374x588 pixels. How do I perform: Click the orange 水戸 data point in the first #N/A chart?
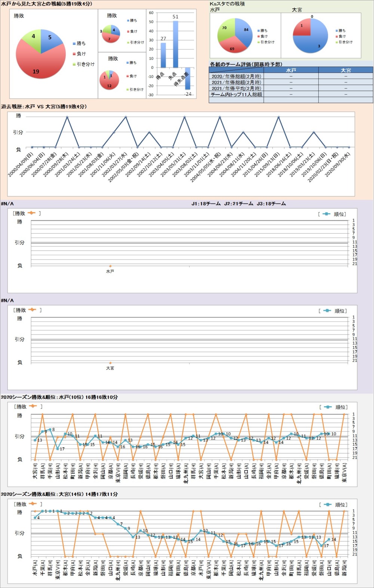coord(110,266)
